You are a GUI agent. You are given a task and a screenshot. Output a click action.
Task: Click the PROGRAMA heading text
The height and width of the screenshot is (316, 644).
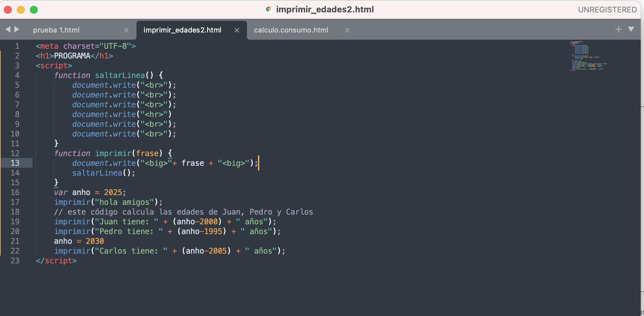click(72, 56)
